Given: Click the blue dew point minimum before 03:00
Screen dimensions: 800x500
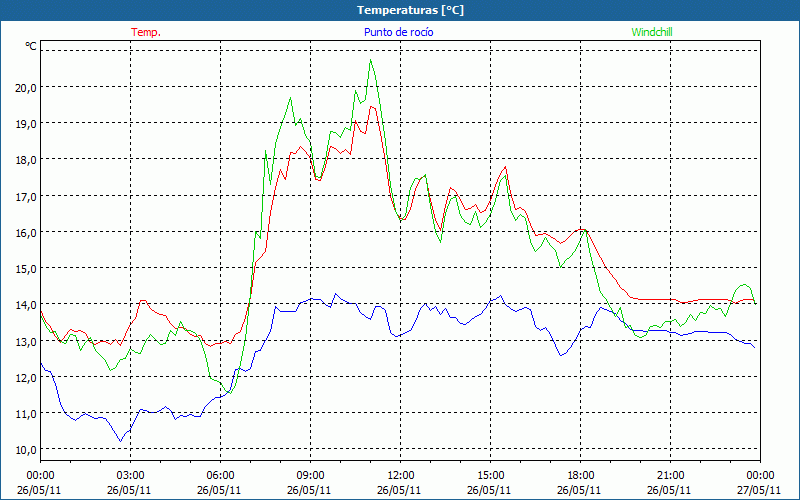Looking at the screenshot, I should [120, 441].
